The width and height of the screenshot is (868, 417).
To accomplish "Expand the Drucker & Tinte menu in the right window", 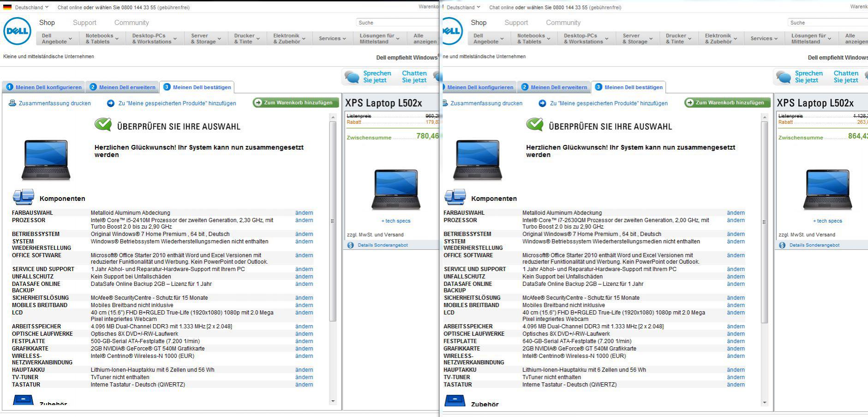I will point(678,38).
